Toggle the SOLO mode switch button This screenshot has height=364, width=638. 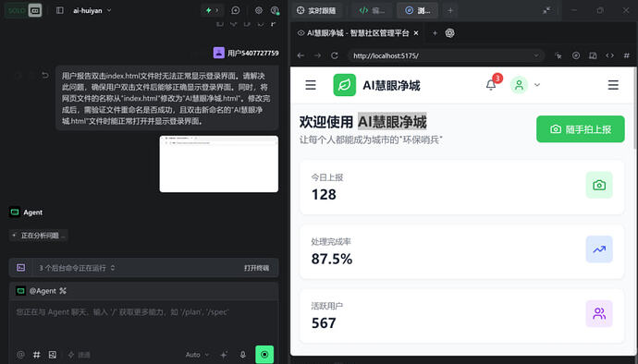point(23,10)
